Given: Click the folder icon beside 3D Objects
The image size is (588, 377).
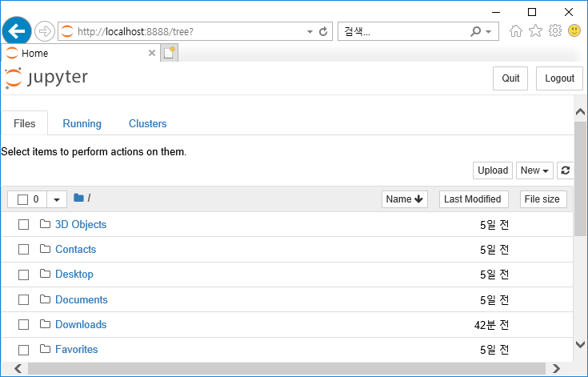Looking at the screenshot, I should [45, 224].
